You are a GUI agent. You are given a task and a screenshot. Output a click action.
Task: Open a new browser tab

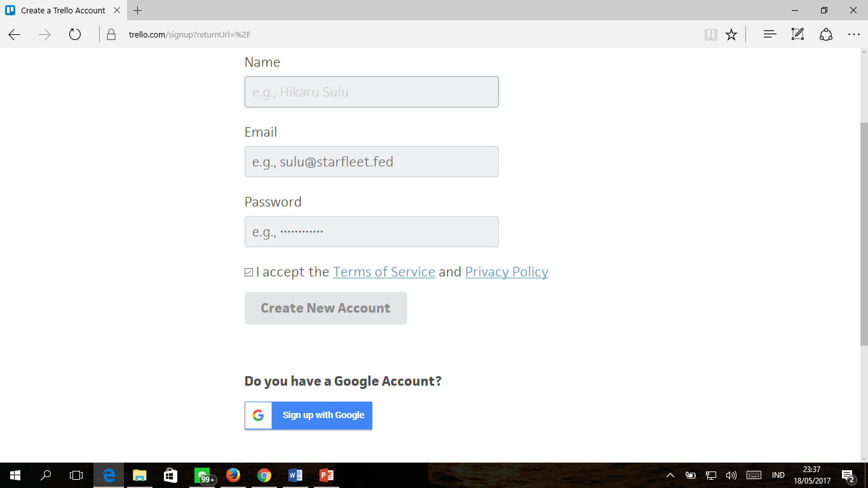click(138, 10)
